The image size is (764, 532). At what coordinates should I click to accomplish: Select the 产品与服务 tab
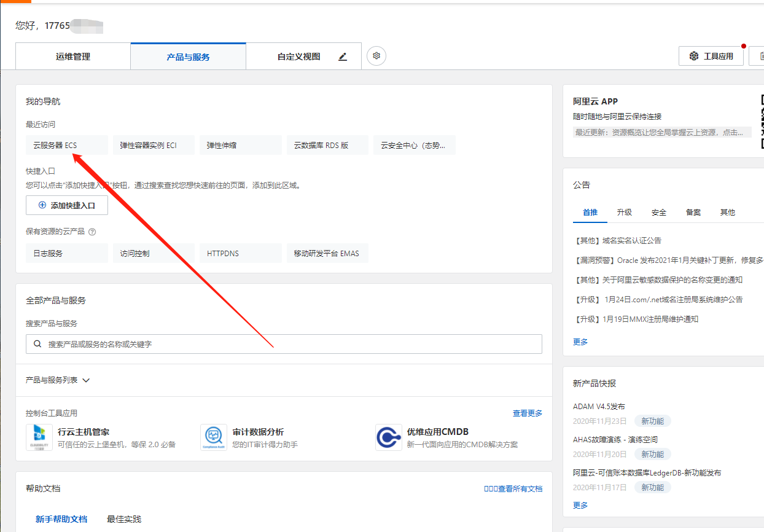[188, 57]
